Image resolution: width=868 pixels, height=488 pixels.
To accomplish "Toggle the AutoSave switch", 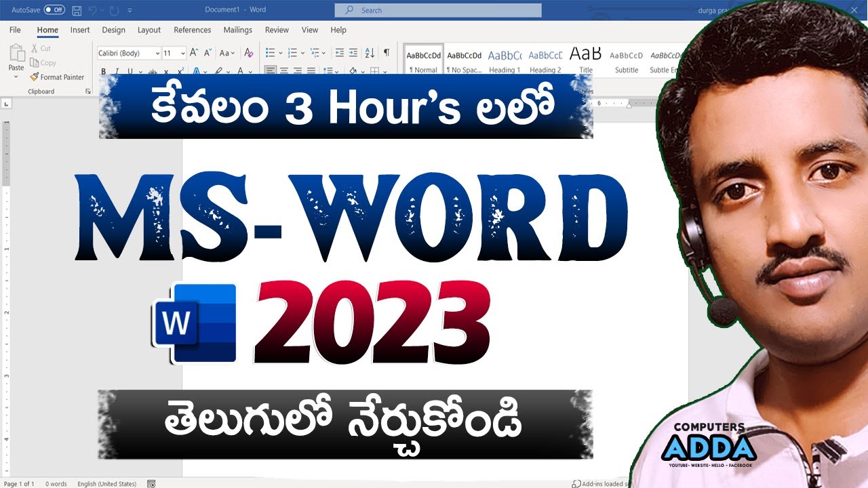I will tap(54, 10).
